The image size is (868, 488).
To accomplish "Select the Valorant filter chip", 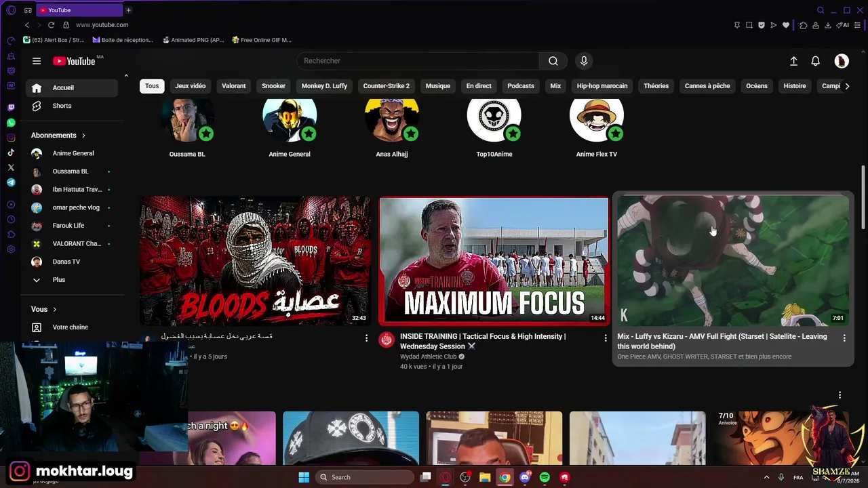I will (234, 86).
